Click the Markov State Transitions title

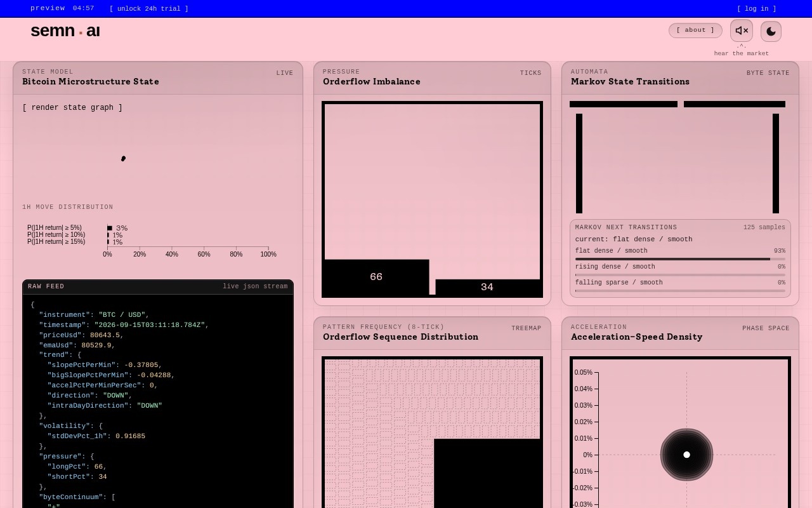point(630,81)
